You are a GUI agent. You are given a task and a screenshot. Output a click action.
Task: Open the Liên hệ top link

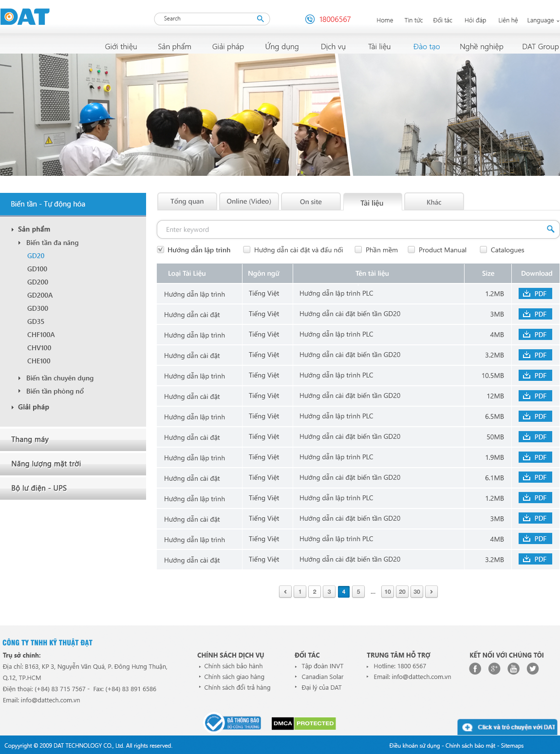508,20
